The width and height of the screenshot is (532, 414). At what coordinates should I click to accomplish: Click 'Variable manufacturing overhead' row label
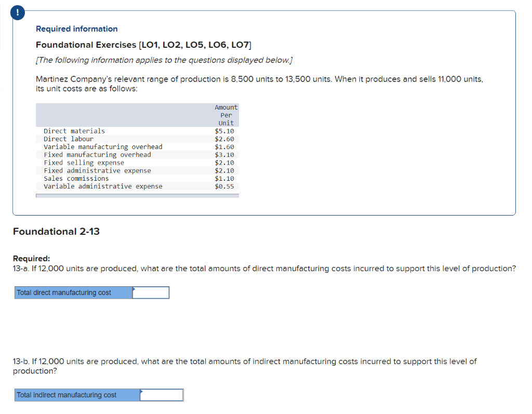click(103, 146)
